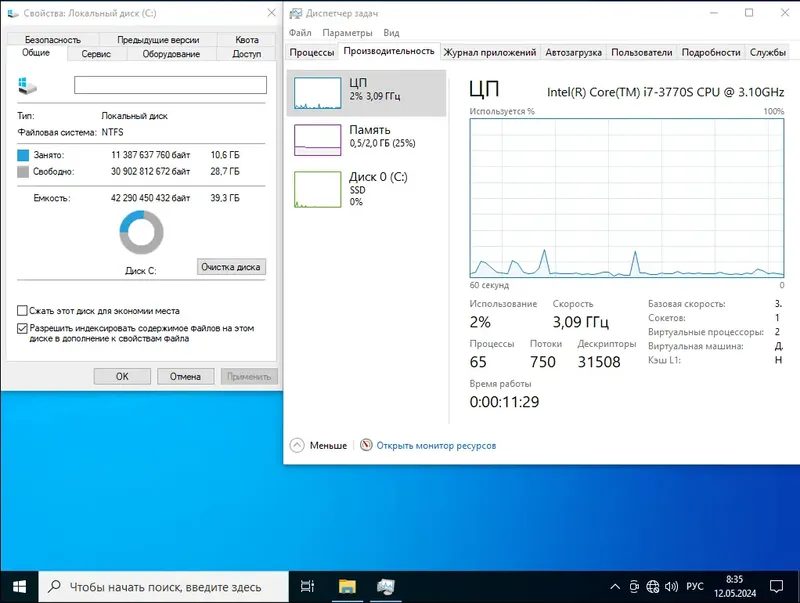Click OK in the properties dialog
Screen dimensions: 800x603
click(x=122, y=376)
